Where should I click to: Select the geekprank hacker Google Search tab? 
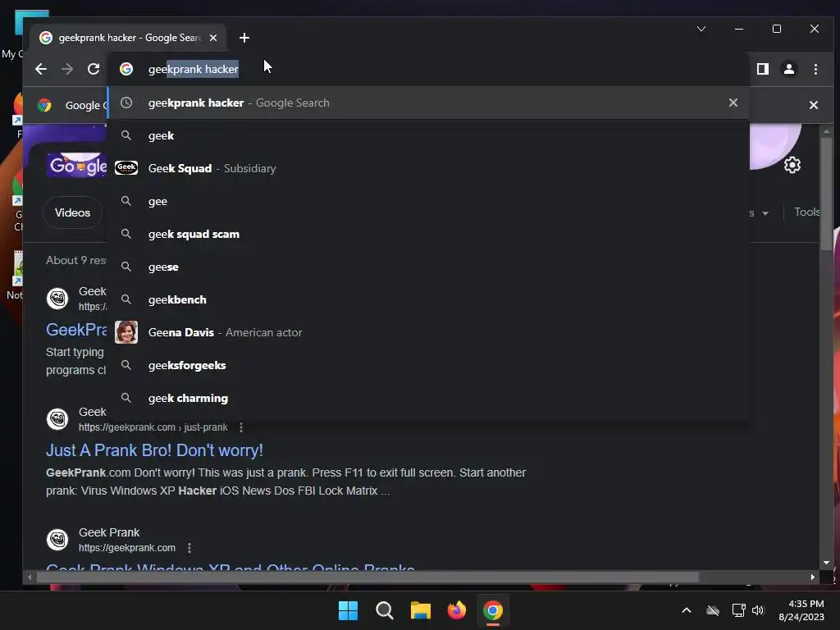pos(129,38)
